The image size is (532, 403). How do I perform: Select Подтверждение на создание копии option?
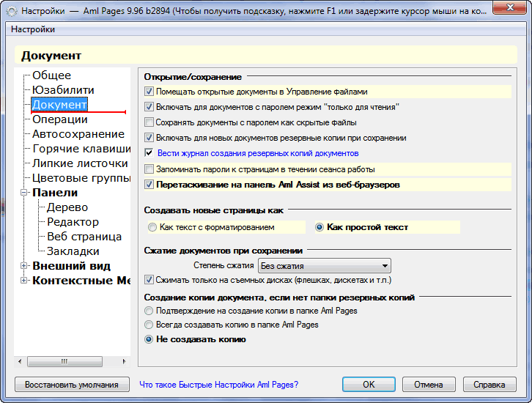(x=149, y=311)
